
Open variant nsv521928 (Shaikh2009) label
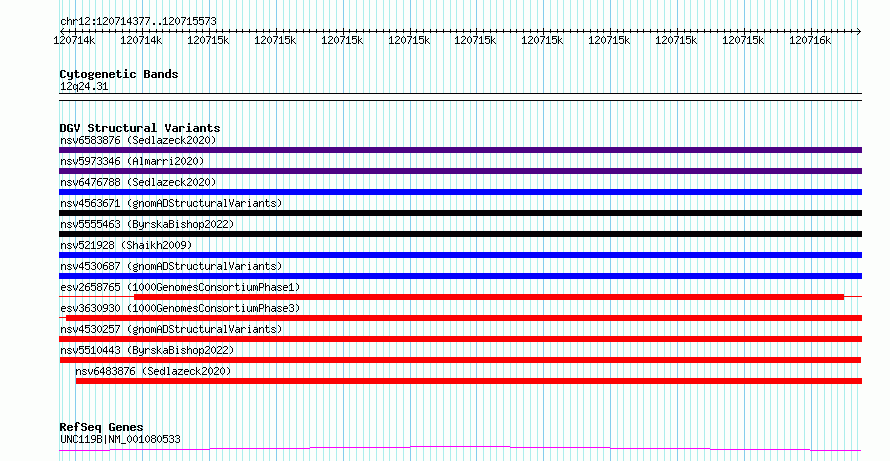[126, 245]
